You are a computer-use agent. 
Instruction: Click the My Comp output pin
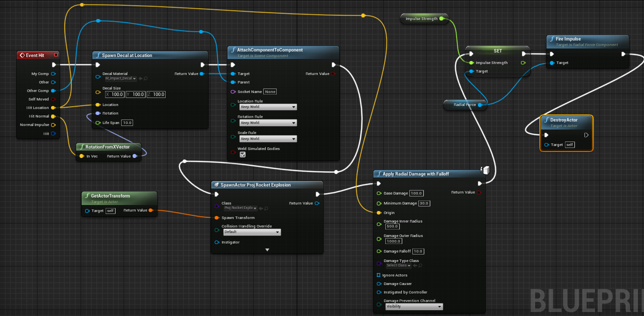(x=54, y=73)
